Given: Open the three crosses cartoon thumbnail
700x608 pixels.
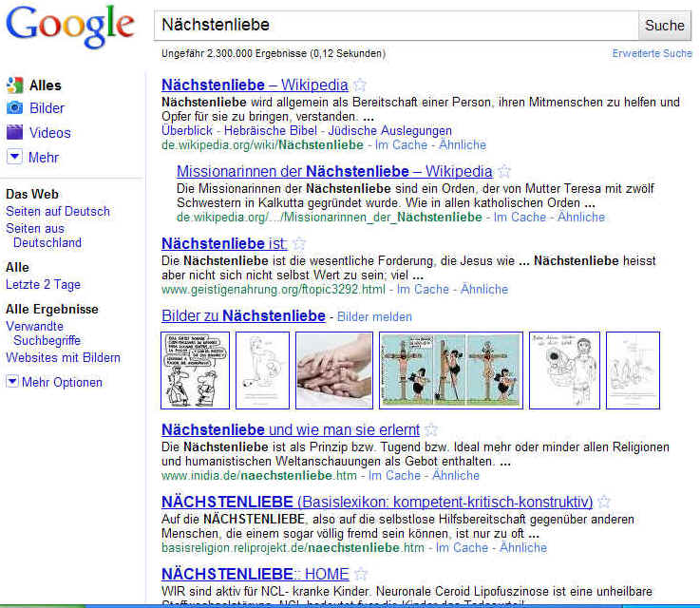Looking at the screenshot, I should coord(451,370).
